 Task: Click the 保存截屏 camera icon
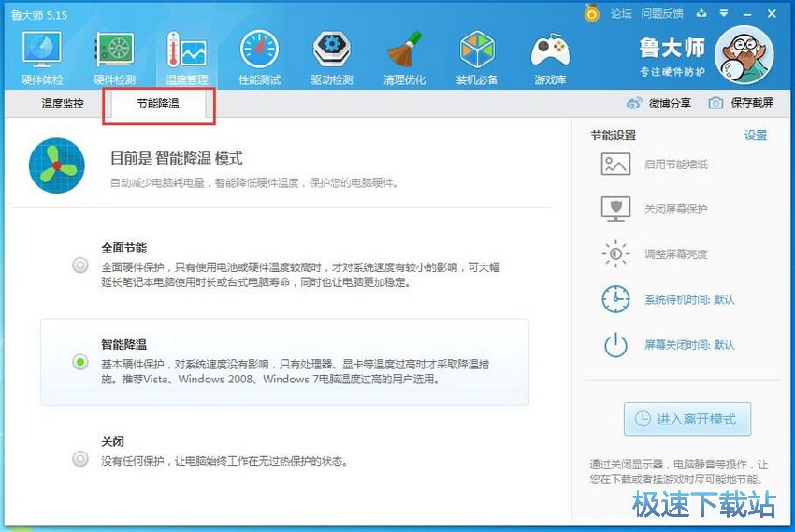[x=715, y=104]
